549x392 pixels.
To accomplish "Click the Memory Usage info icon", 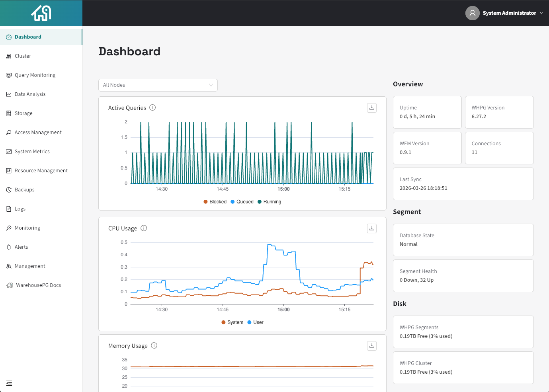I will coord(154,346).
